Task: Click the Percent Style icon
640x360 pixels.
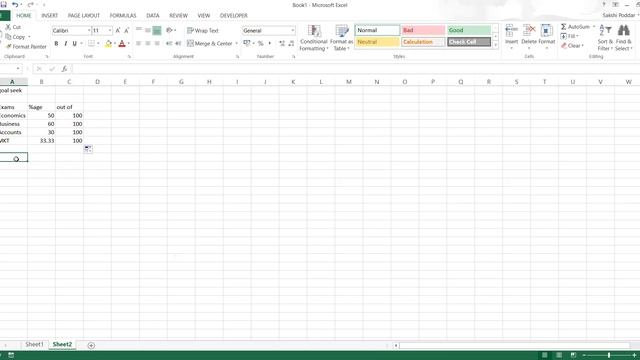Action: click(x=260, y=43)
